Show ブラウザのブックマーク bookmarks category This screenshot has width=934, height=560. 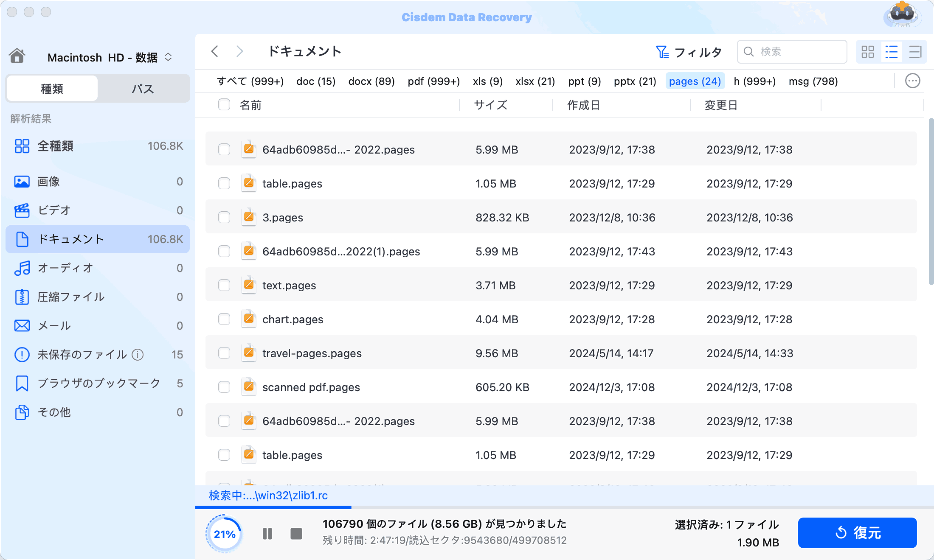(98, 384)
